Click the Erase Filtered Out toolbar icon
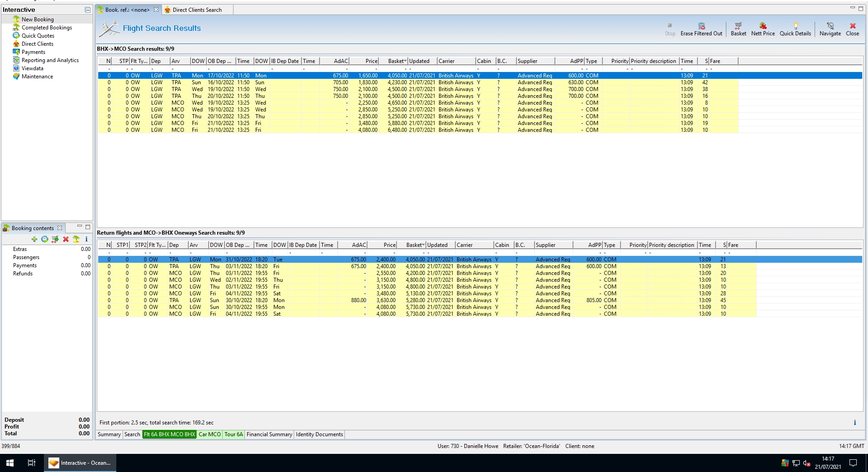Image resolution: width=868 pixels, height=472 pixels. (x=701, y=26)
